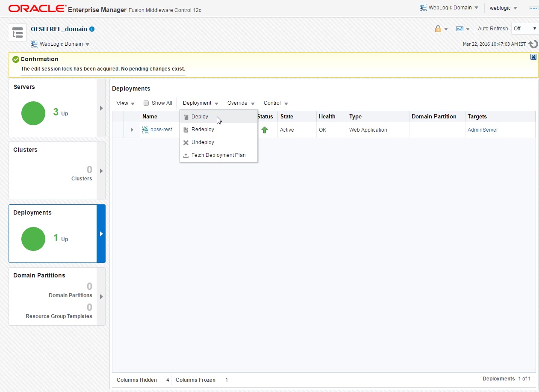
Task: Open the Deployment menu dropdown
Action: pyautogui.click(x=200, y=103)
